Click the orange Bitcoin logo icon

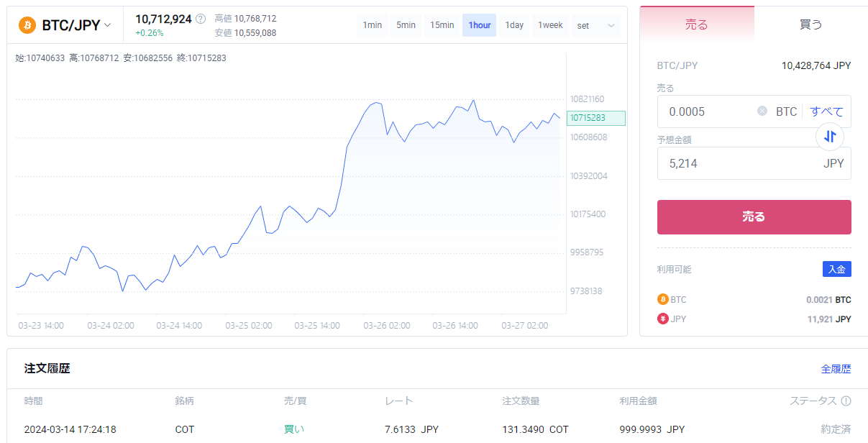(27, 25)
